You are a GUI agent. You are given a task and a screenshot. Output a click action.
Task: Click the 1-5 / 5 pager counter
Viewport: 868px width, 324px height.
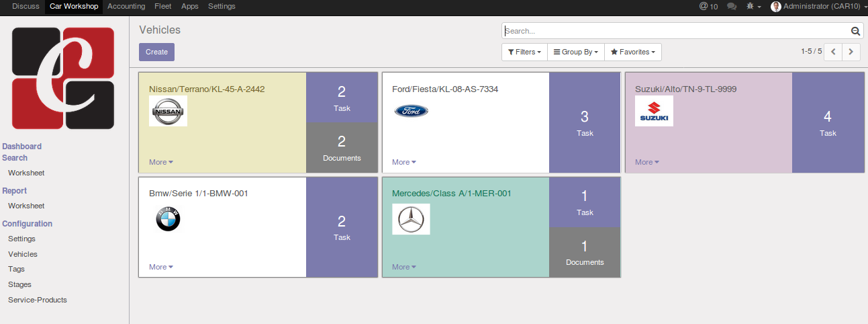point(811,51)
